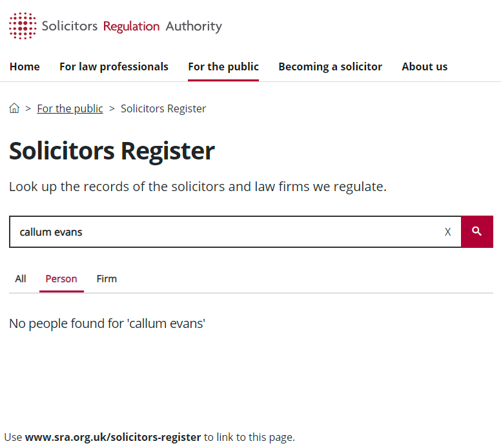The image size is (501, 448).
Task: Follow the For the public breadcrumb link
Action: (70, 108)
